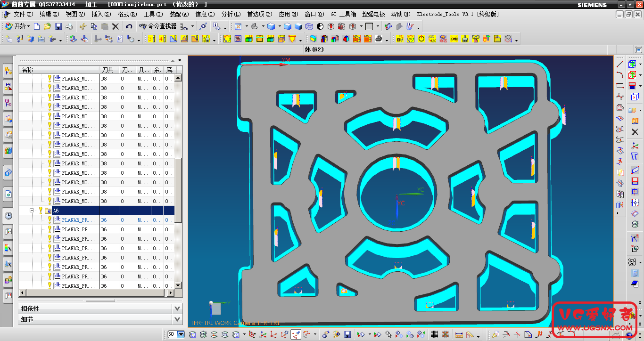Click the Fit view icon
This screenshot has height=341, width=644.
click(238, 26)
